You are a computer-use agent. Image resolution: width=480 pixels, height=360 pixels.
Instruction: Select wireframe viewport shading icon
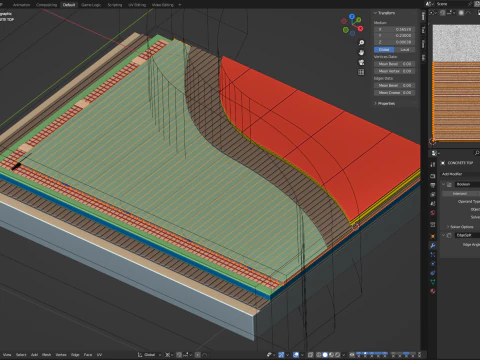pos(319,355)
